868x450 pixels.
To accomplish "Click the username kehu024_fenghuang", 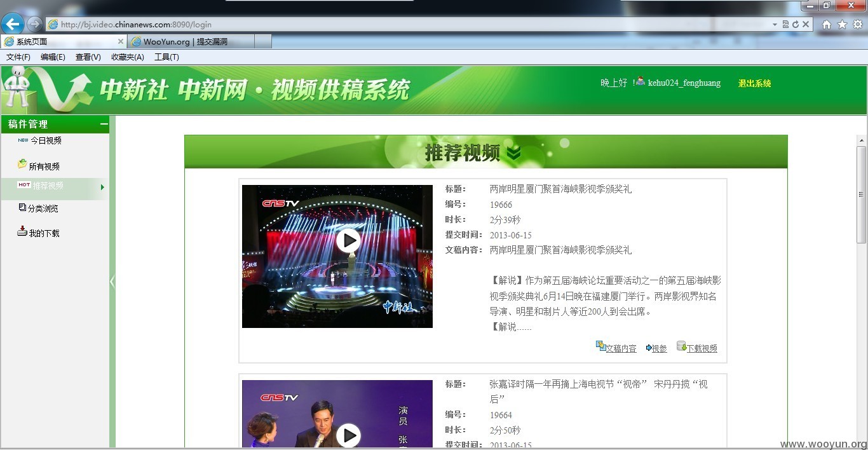I will [684, 83].
